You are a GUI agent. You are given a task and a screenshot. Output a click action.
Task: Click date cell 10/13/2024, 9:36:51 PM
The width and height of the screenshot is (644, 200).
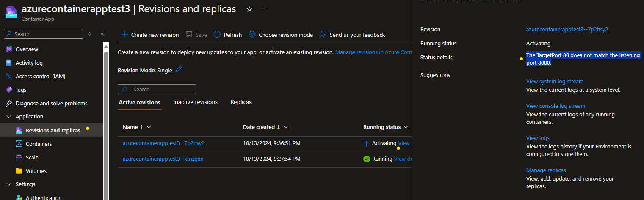point(272,143)
